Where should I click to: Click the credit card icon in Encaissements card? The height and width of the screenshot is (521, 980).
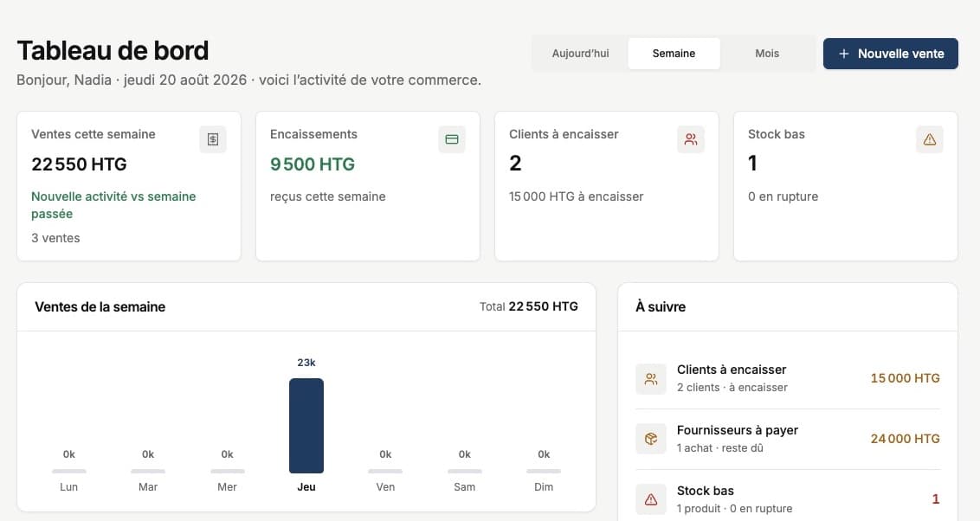[452, 139]
